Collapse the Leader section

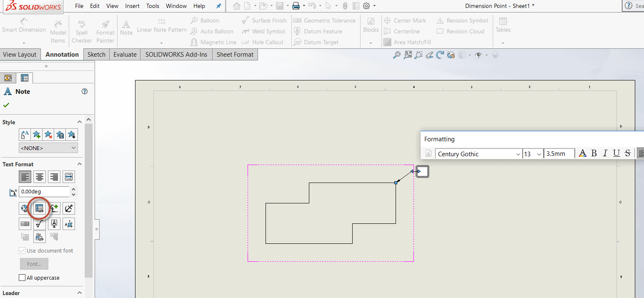79,293
